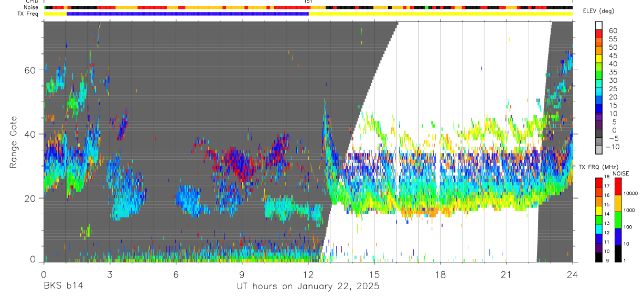The height and width of the screenshot is (297, 644).
Task: Click the 'NOISE' legend title above right bar
Action: click(x=621, y=173)
